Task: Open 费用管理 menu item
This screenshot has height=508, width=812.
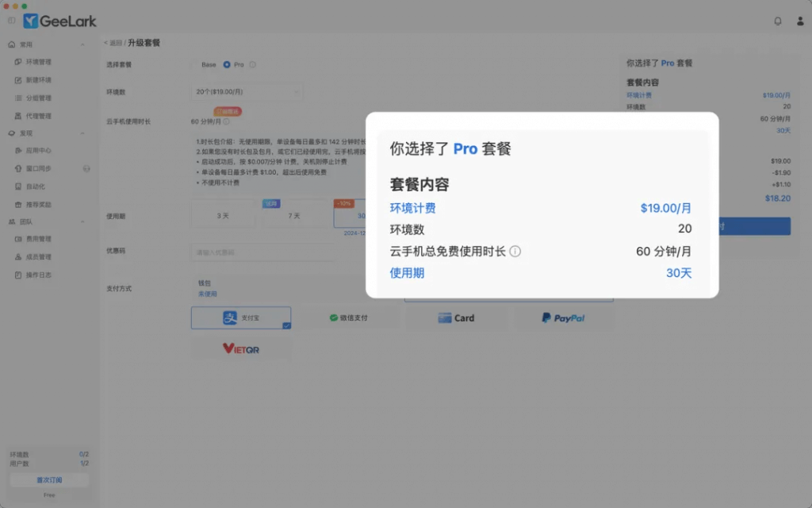Action: click(39, 239)
